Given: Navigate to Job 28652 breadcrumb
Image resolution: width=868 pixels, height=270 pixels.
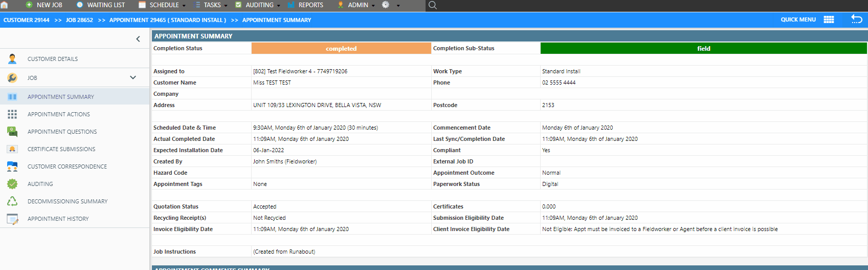Looking at the screenshot, I should 79,20.
